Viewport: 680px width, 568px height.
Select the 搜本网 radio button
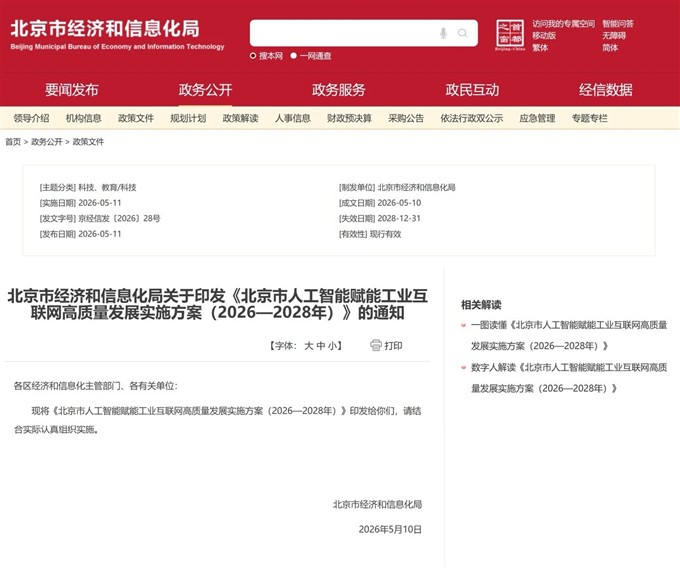pos(253,56)
